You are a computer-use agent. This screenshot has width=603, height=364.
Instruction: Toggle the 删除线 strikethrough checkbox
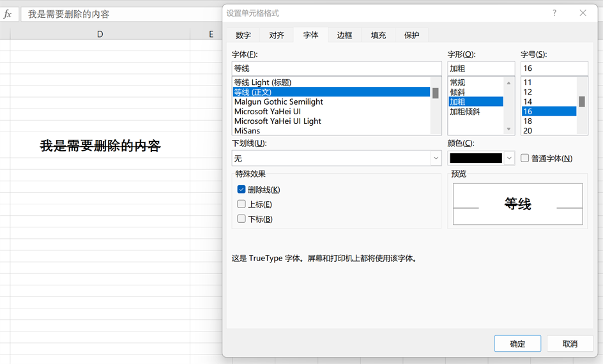[241, 190]
